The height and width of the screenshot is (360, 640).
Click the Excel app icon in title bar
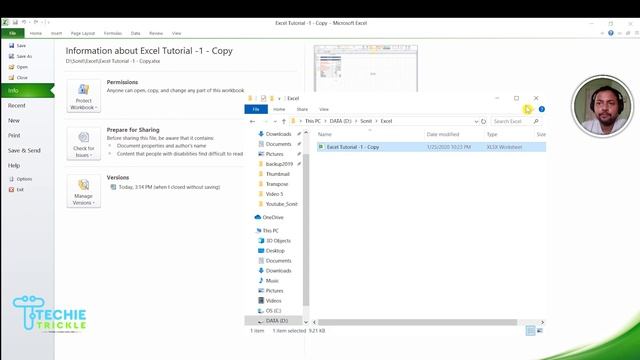click(5, 22)
